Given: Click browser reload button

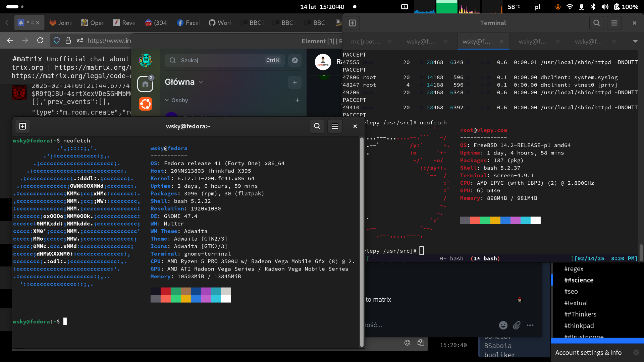Looking at the screenshot, I should [x=40, y=41].
